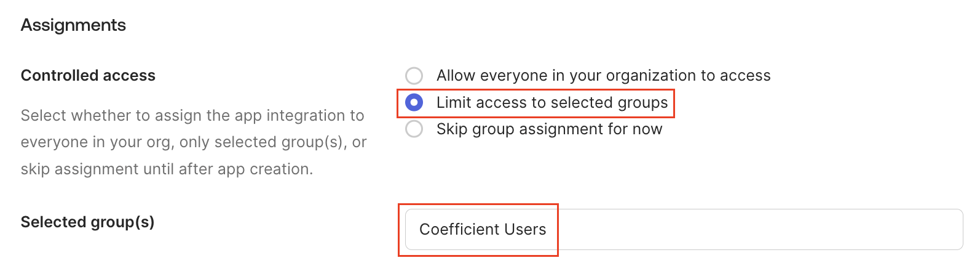Click the 'Skip group assignment for now' label text

[549, 129]
